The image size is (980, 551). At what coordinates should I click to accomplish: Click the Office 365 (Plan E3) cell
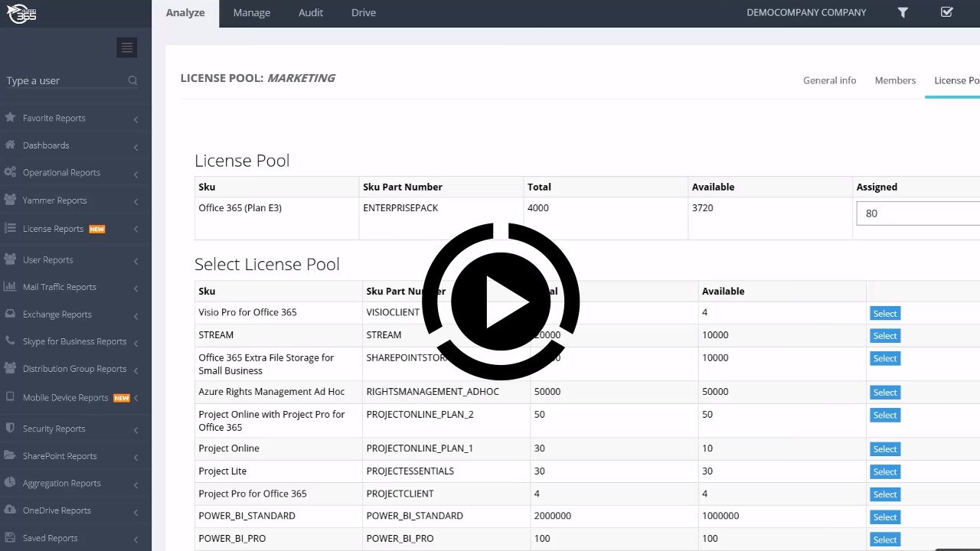[276, 218]
